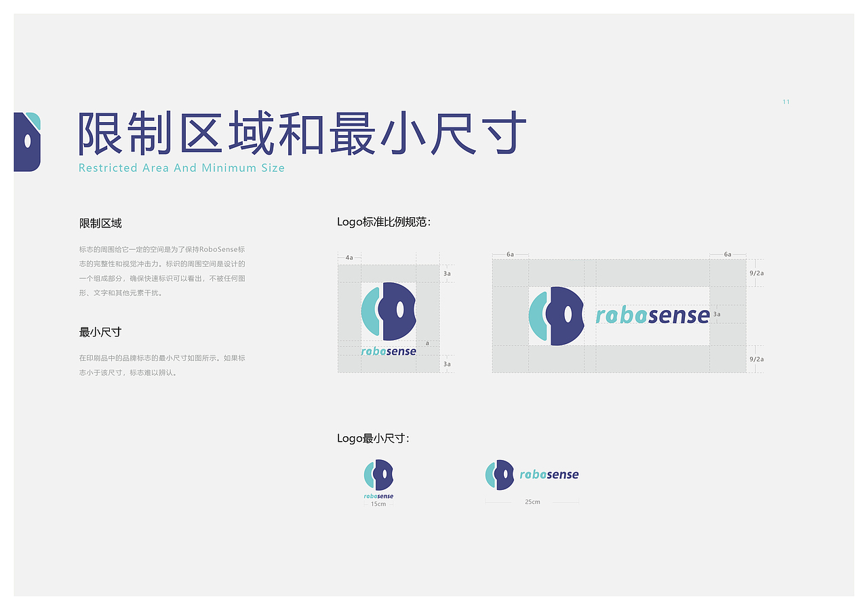Select the Restricted Area And Minimum Size subtitle

coord(182,168)
